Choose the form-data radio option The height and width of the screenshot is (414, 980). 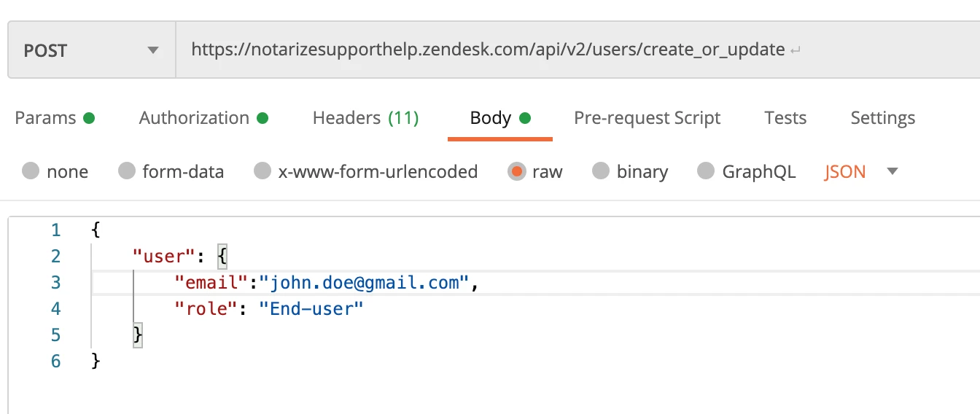[x=127, y=171]
